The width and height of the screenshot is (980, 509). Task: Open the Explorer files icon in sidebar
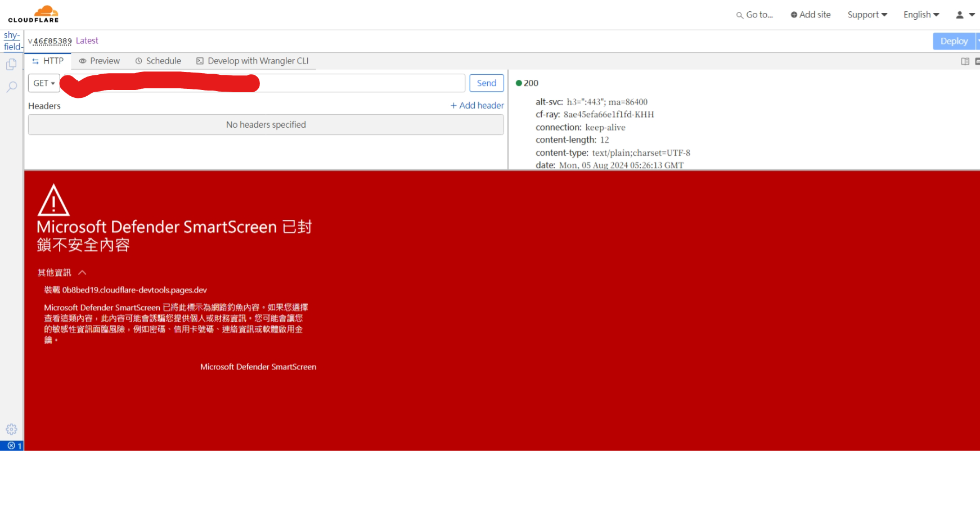pyautogui.click(x=11, y=65)
